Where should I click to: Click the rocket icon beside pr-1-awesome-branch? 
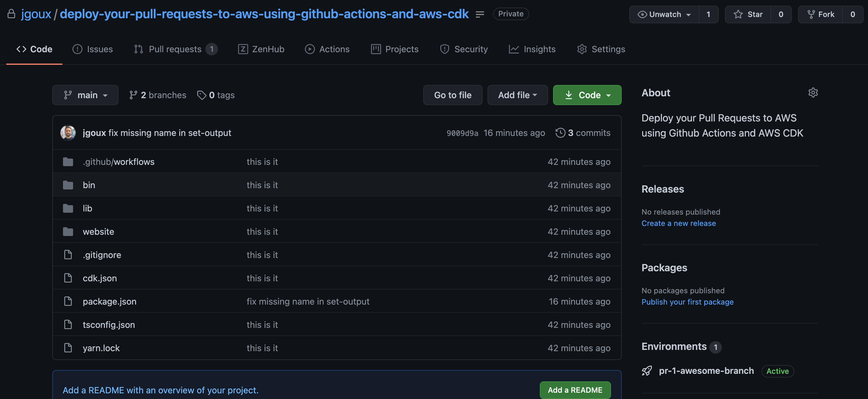[x=647, y=371]
